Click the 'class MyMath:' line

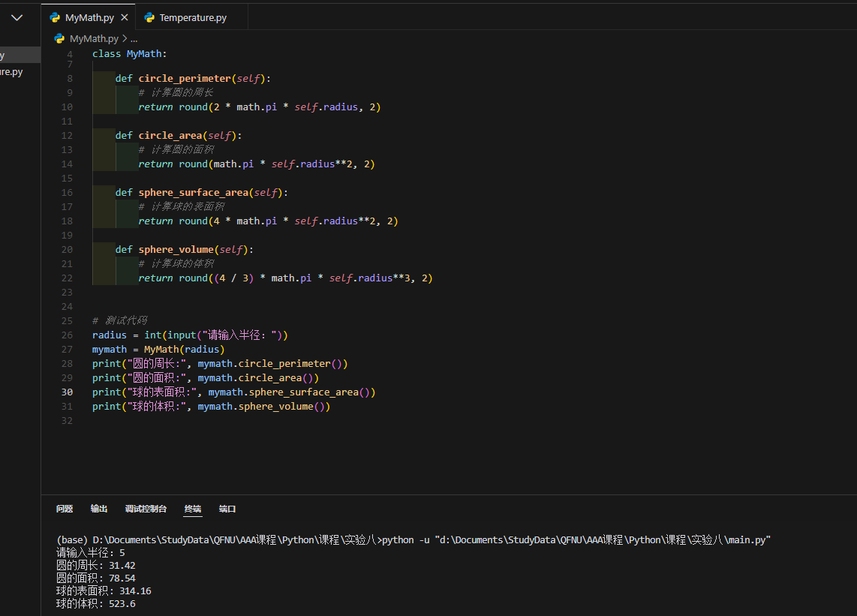tap(130, 53)
